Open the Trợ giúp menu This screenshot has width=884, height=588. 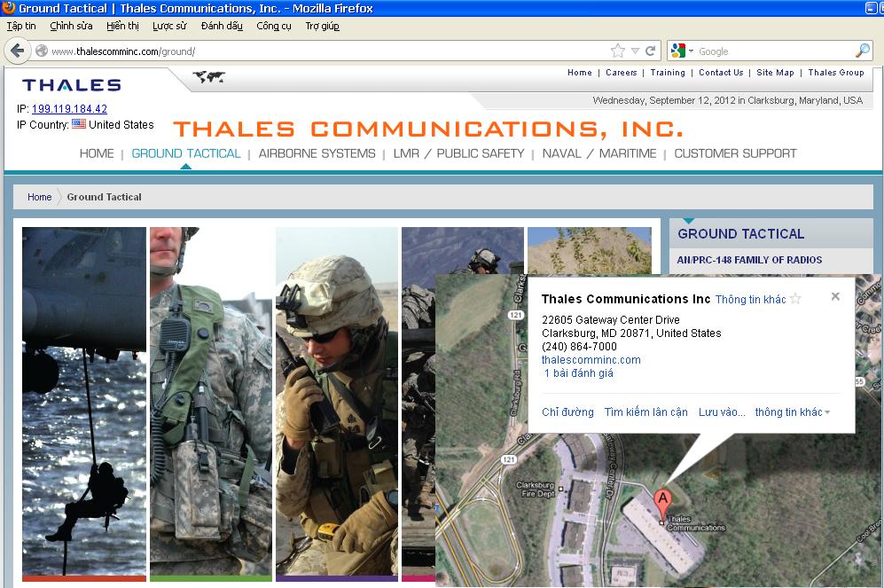[322, 26]
